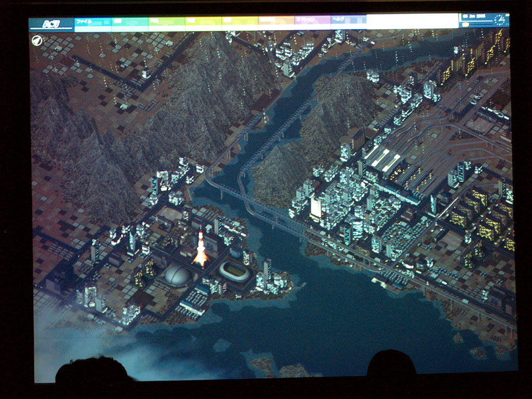Select the white domed stadium building
The height and width of the screenshot is (399, 532).
(178, 275)
